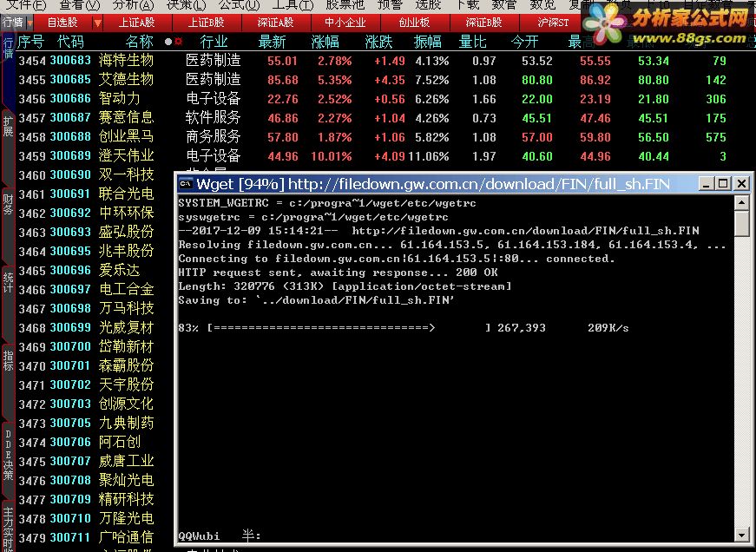Sort by the 行业 column header

point(214,42)
